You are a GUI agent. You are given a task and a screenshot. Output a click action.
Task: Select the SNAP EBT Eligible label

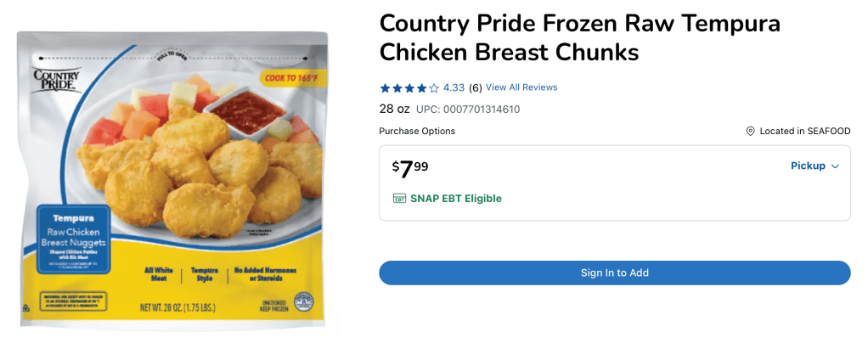(x=456, y=199)
